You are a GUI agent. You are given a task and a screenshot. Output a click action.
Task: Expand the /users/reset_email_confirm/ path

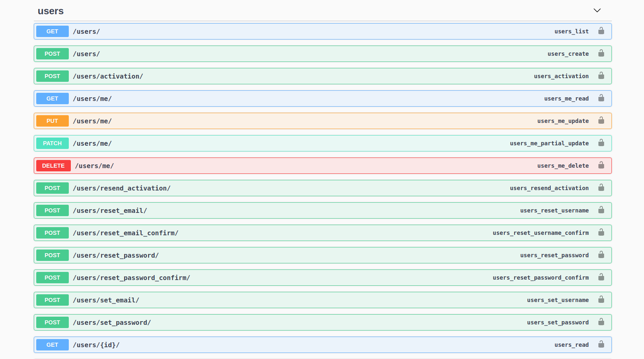(x=126, y=233)
